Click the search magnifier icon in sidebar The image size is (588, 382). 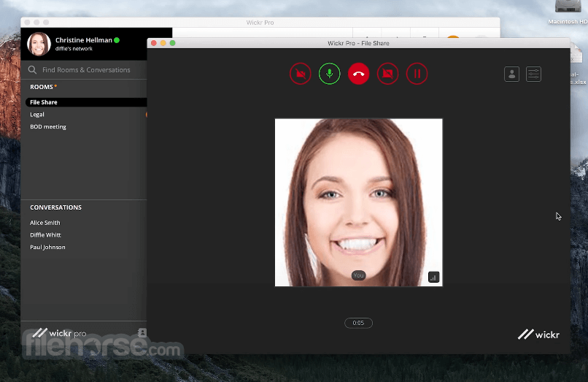click(32, 70)
